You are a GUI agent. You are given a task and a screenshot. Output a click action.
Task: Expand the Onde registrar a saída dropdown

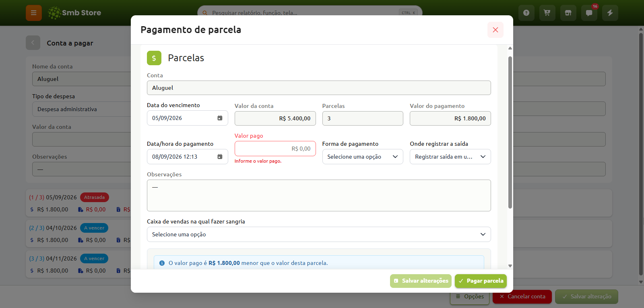click(450, 157)
